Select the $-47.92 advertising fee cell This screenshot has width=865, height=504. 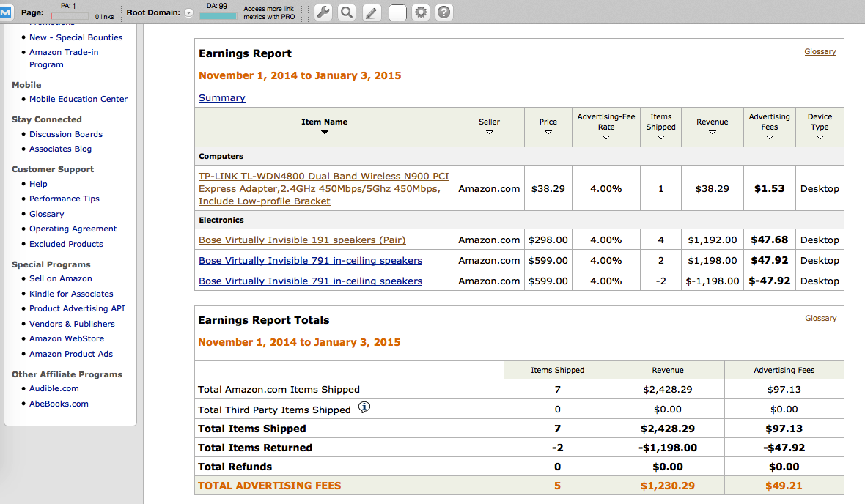[x=770, y=281]
